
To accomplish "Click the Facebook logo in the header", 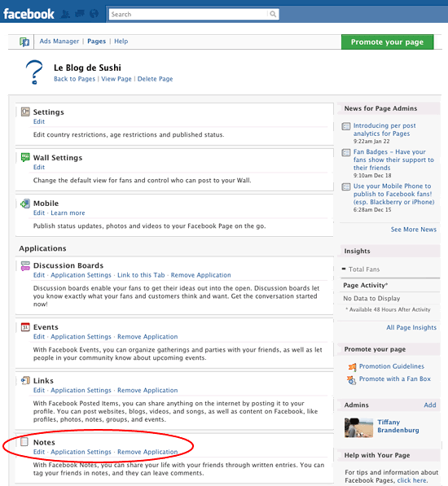I will (29, 15).
